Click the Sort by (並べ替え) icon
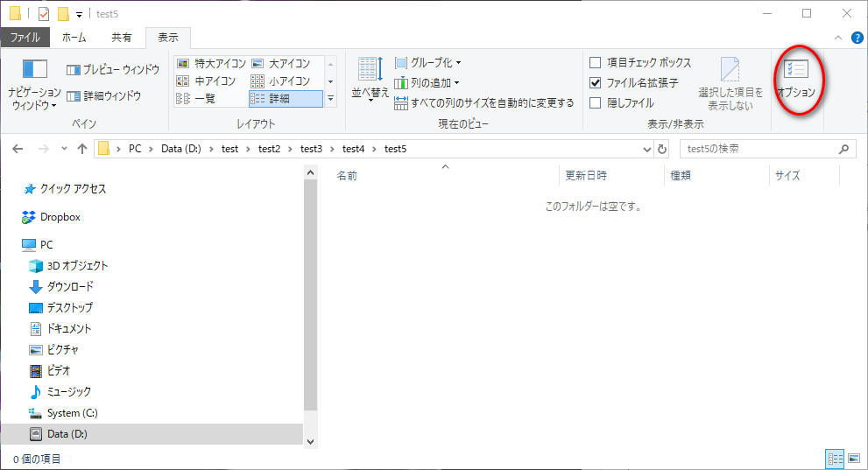The height and width of the screenshot is (470, 868). coord(370,79)
